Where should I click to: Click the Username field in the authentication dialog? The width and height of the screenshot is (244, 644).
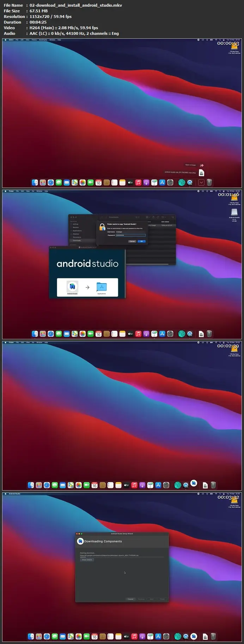point(130,232)
